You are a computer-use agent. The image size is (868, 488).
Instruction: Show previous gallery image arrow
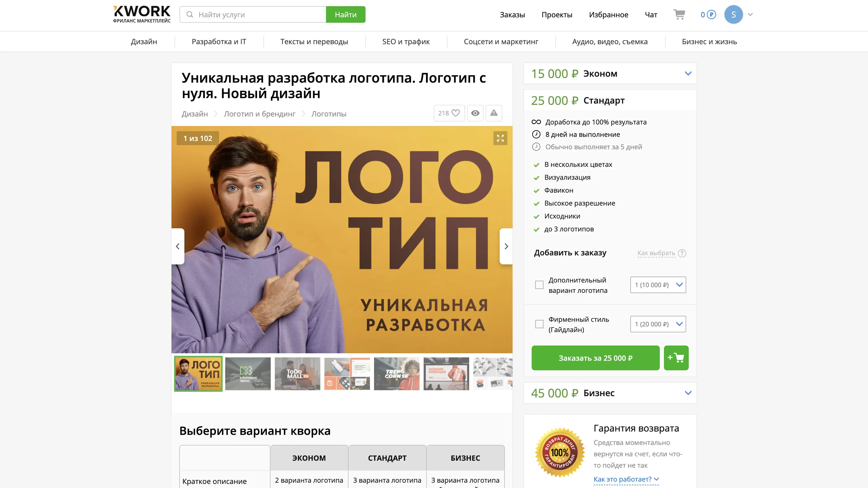click(x=178, y=246)
